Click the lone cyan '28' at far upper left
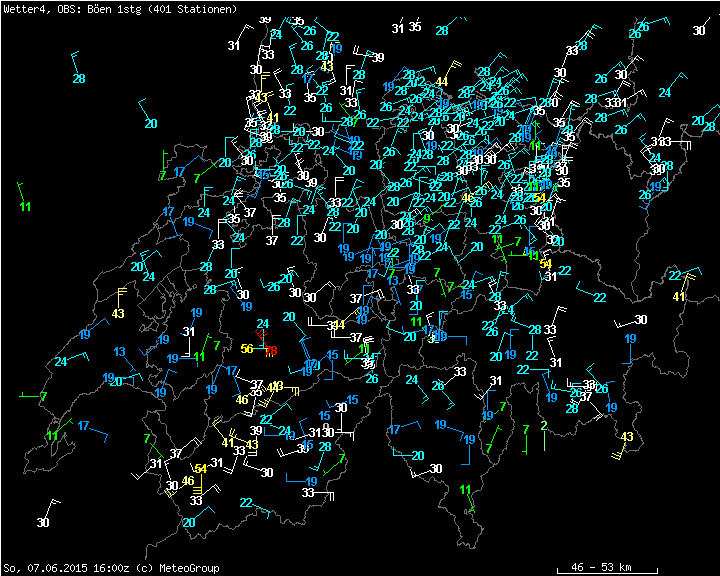This screenshot has width=720, height=576. (x=79, y=79)
